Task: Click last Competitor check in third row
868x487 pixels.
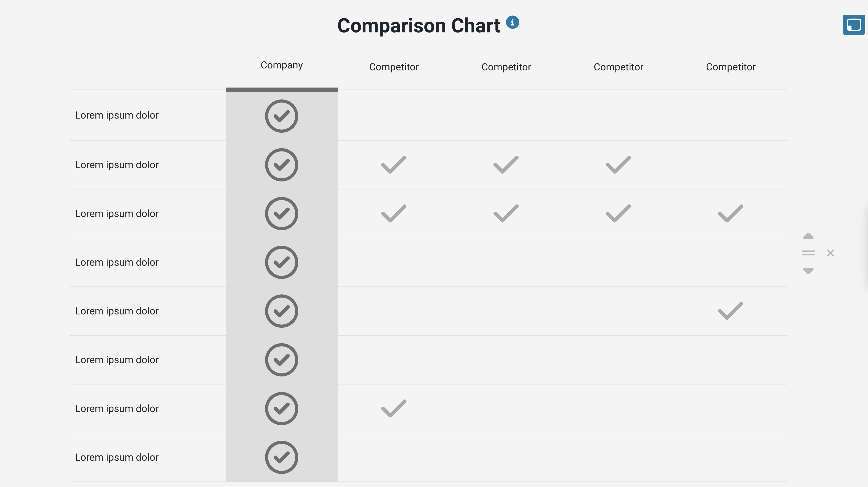Action: [x=730, y=214]
